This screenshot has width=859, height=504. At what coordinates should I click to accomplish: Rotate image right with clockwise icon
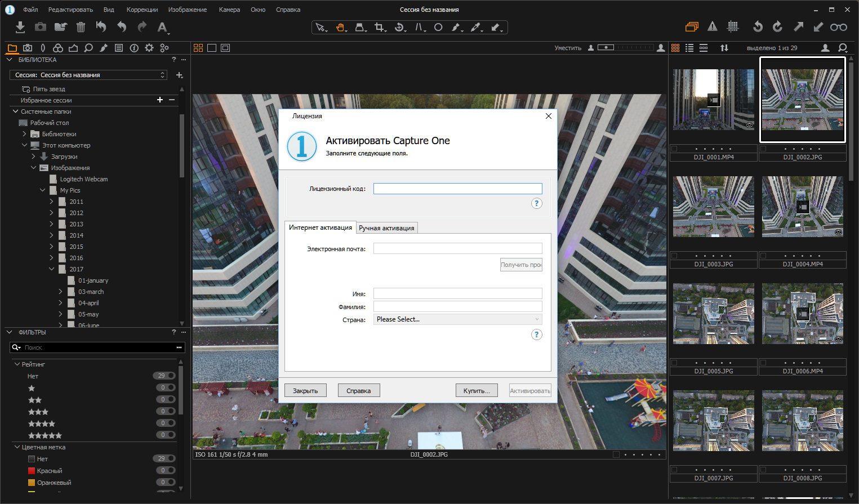pyautogui.click(x=778, y=26)
